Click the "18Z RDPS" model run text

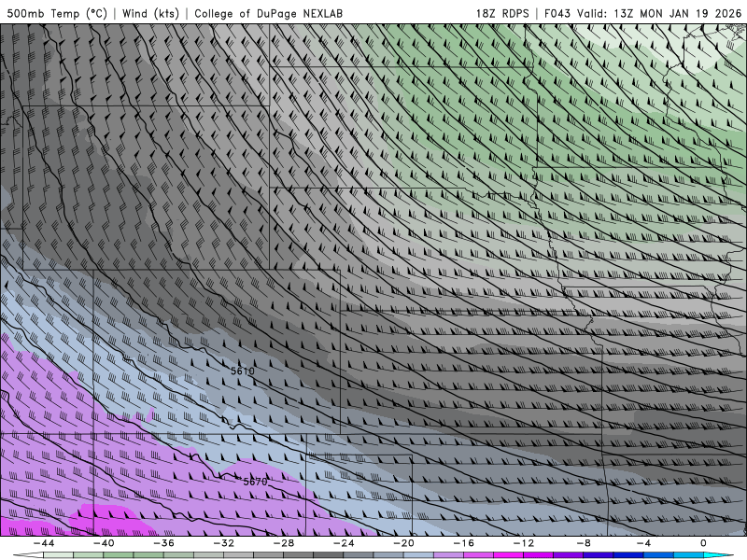(x=502, y=13)
